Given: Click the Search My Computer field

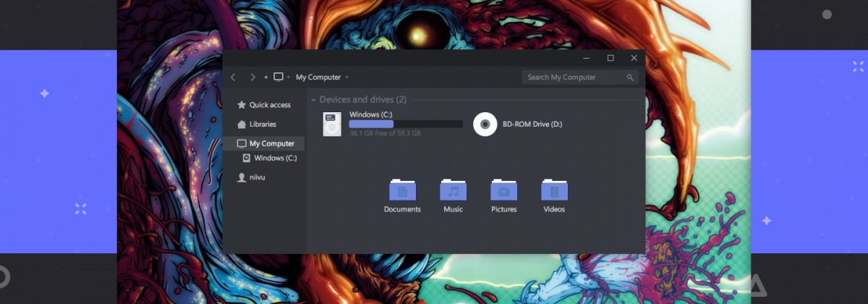Looking at the screenshot, I should click(x=580, y=77).
